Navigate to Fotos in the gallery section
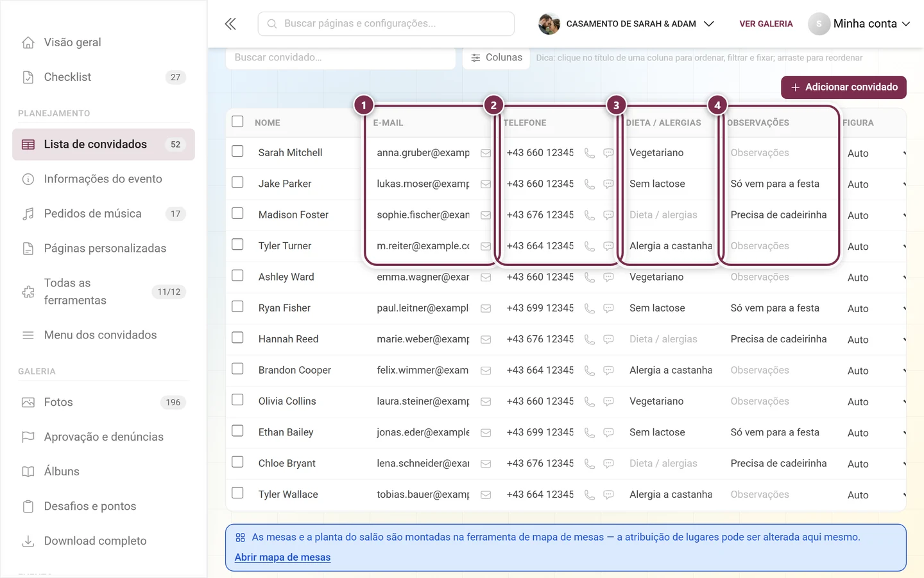Viewport: 924px width, 578px height. (x=103, y=403)
